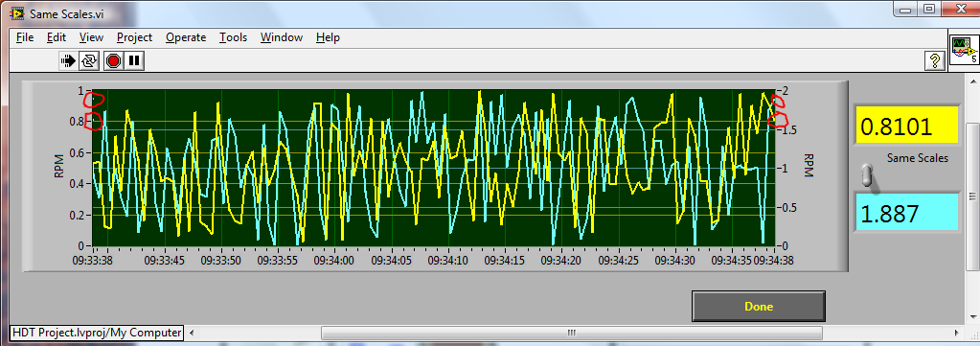Click the Done button
Screen dimensions: 980x346
(759, 307)
